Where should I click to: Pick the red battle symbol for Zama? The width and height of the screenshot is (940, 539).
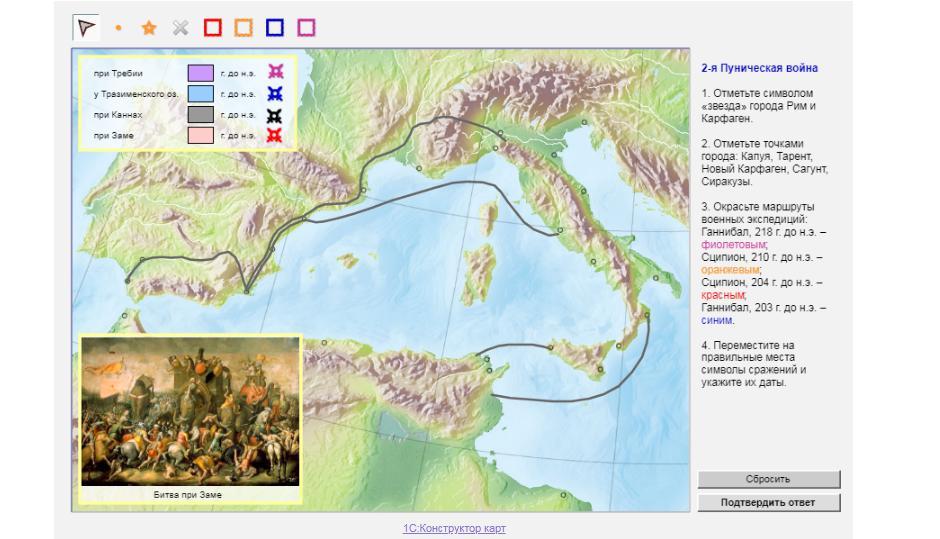click(275, 135)
